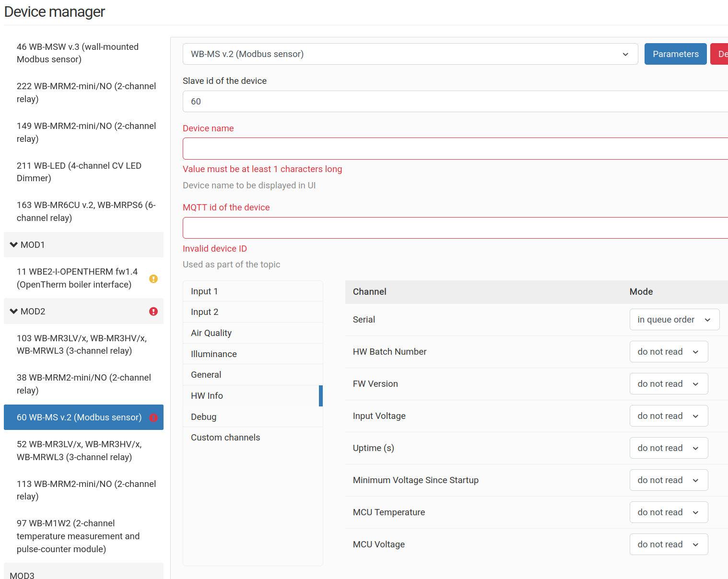The image size is (728, 579).
Task: Click red error icon on WB-MS v.2 item
Action: coord(153,417)
